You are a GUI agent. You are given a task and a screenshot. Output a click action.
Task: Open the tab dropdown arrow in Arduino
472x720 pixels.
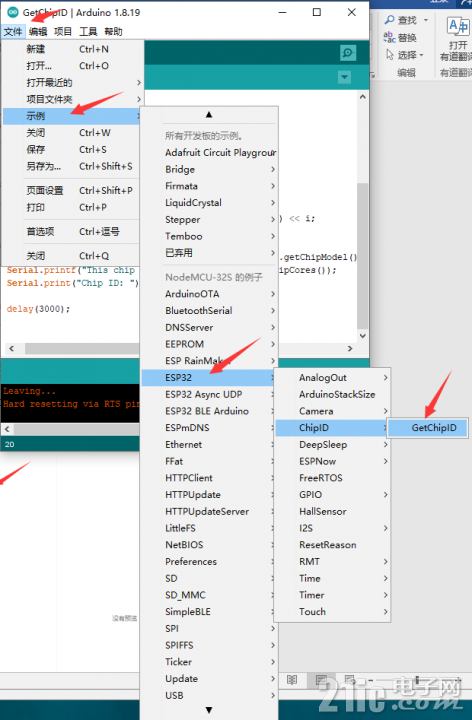click(344, 77)
